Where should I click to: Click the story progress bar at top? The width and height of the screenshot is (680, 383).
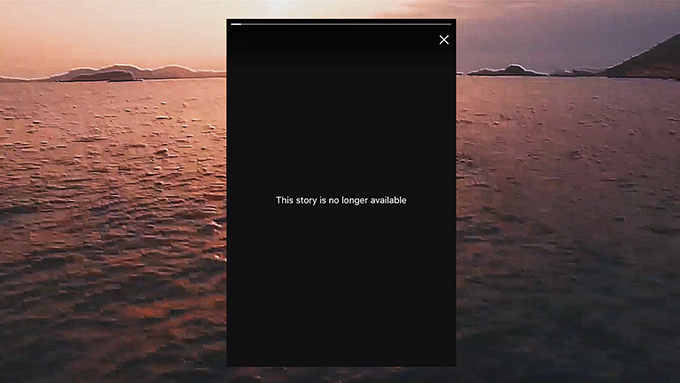341,24
